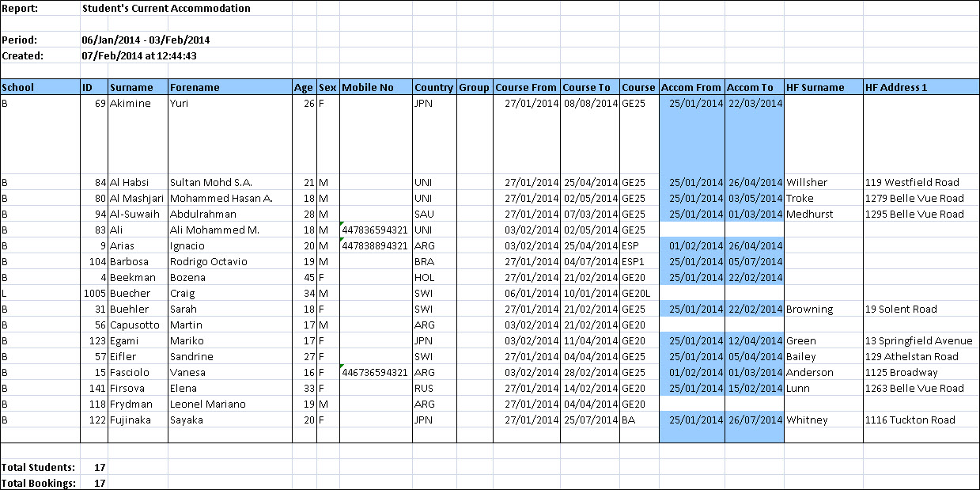Viewport: 980px width, 490px height.
Task: Click the "Accom From" header cell
Action: tap(691, 87)
